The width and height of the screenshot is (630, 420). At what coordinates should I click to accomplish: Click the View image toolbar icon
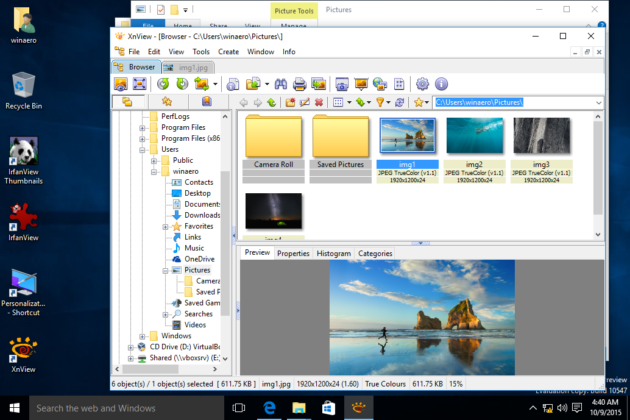click(x=121, y=84)
